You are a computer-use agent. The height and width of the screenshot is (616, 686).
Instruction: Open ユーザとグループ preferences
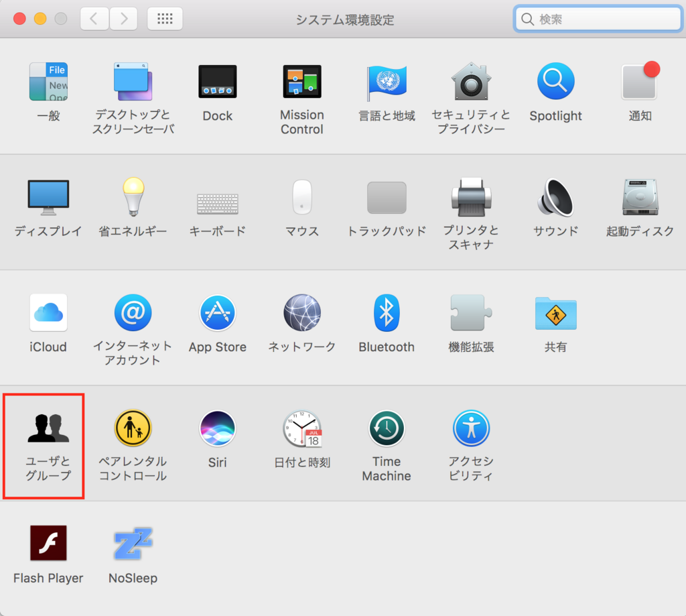(48, 428)
